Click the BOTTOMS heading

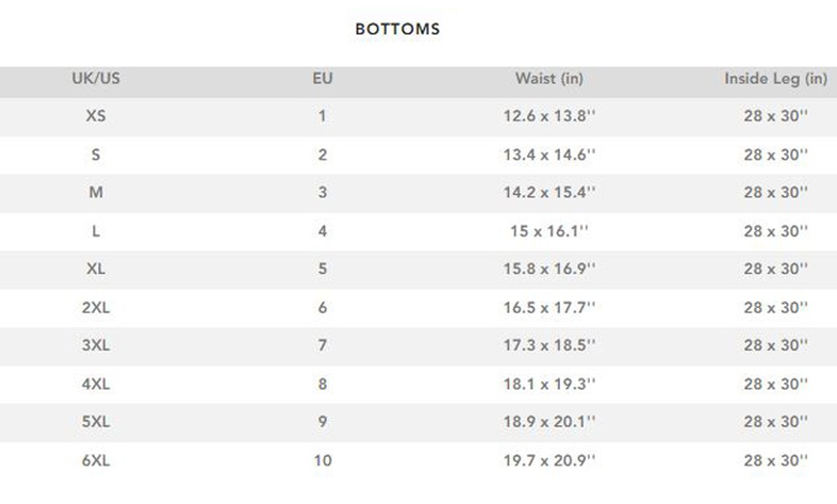point(397,29)
